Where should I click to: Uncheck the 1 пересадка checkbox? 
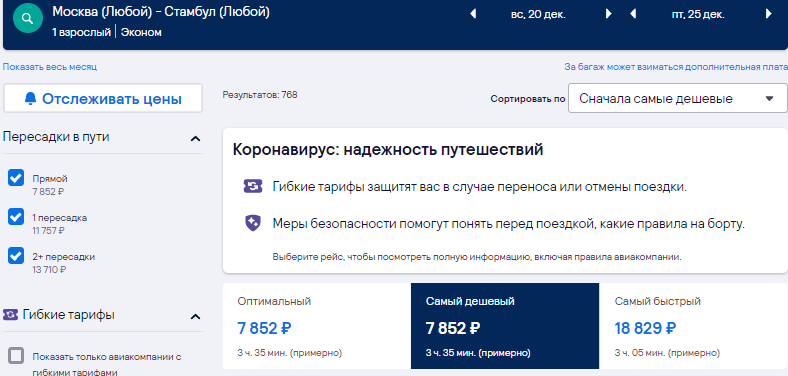click(16, 217)
